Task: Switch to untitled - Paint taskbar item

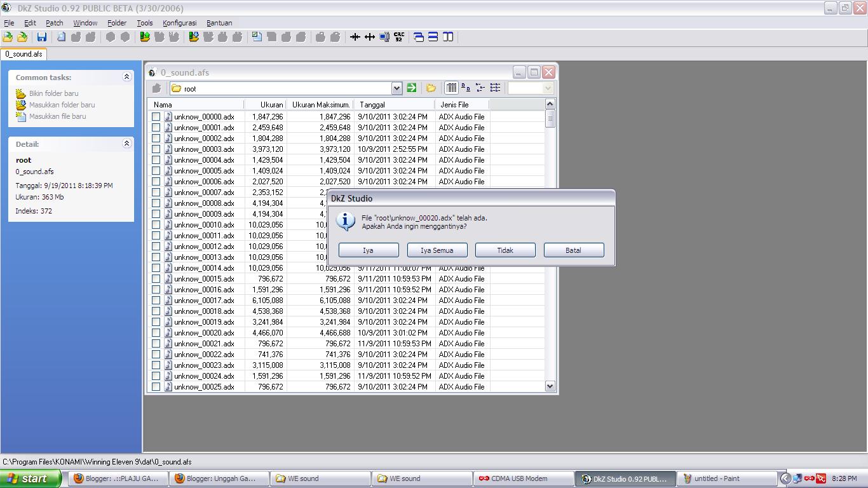Action: click(x=728, y=478)
